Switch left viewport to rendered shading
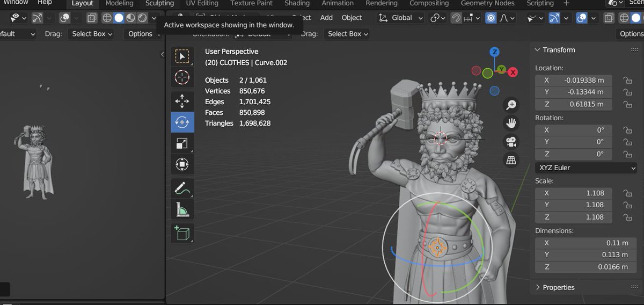This screenshot has height=305, width=644. point(142,18)
